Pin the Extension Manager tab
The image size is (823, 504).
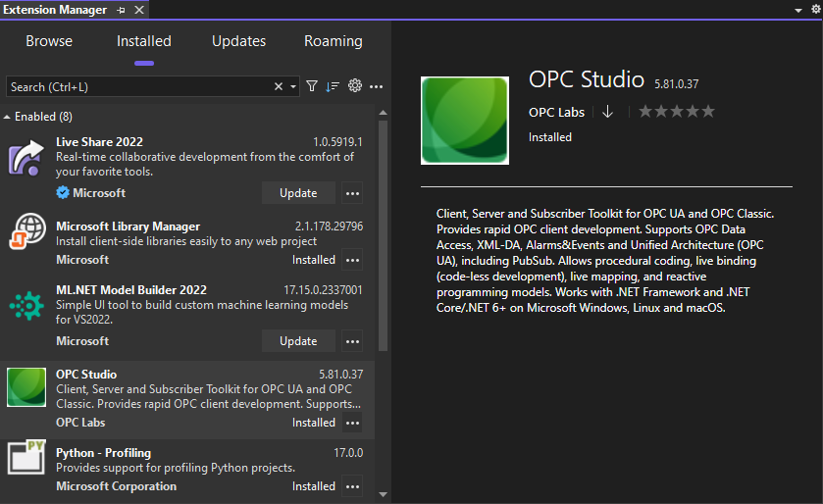coord(121,9)
